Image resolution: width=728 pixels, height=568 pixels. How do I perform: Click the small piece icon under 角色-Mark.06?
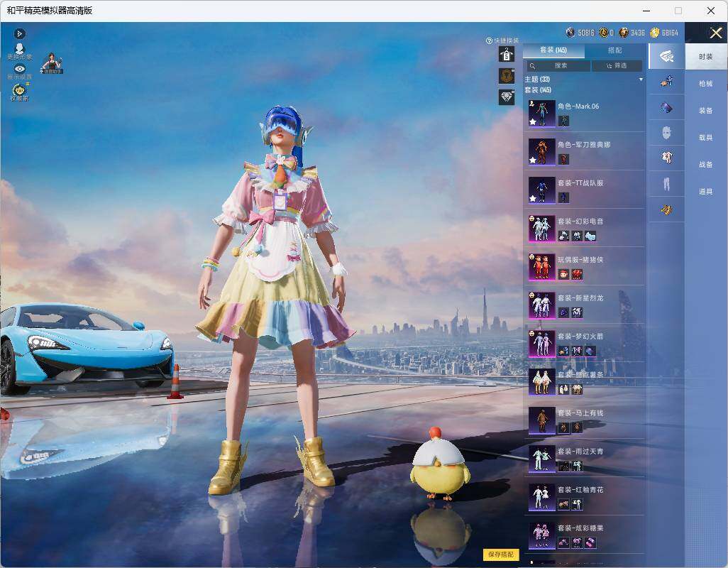(563, 121)
